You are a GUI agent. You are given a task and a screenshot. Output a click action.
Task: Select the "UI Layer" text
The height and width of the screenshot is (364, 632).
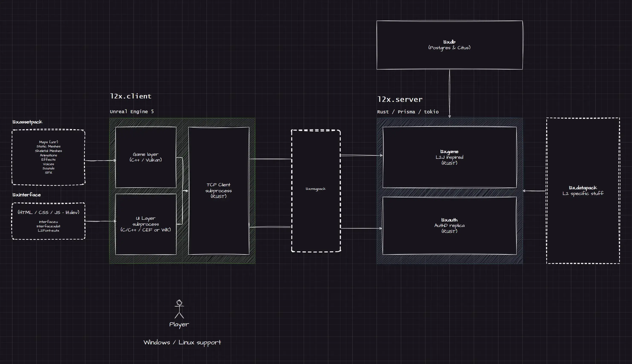pos(146,218)
